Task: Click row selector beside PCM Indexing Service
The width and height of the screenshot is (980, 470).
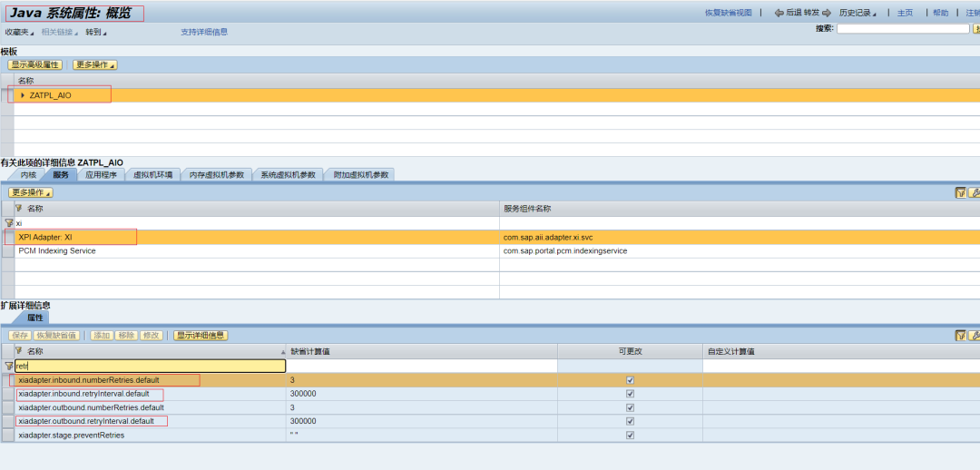Action: [7, 250]
